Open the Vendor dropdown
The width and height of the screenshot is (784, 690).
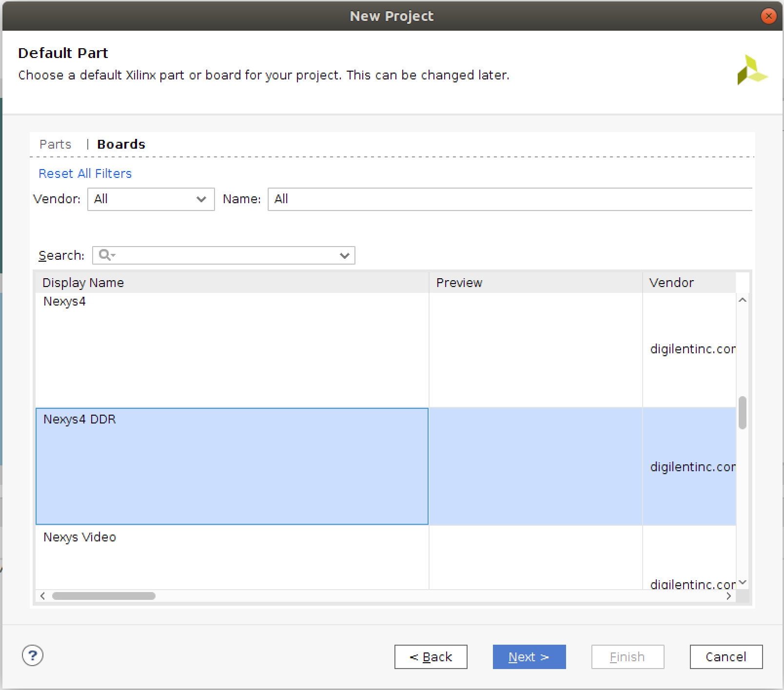tap(151, 199)
